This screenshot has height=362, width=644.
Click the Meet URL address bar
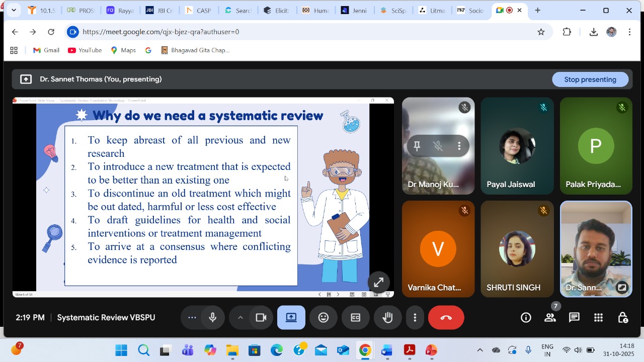point(302,32)
